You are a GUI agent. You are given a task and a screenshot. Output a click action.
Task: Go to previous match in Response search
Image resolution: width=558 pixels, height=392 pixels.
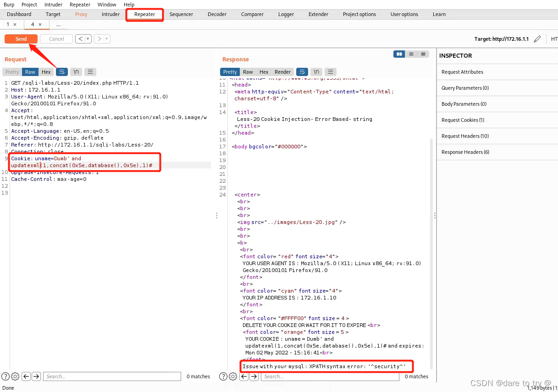tap(244, 376)
